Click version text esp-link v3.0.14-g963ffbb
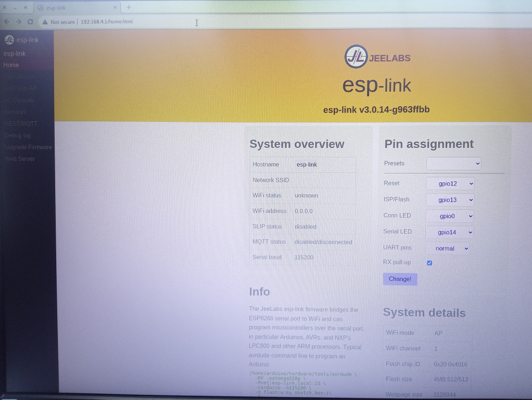The image size is (532, 400). (x=376, y=110)
